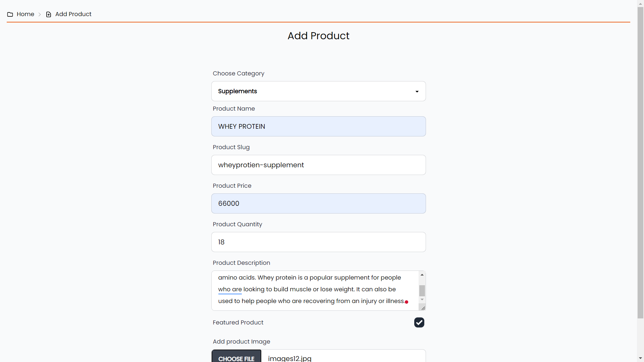Click the description textarea scroll down arrow
The image size is (644, 362).
pyautogui.click(x=422, y=300)
